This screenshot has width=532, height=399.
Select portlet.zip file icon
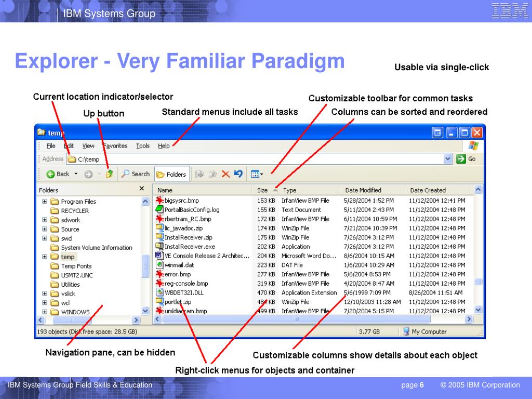[159, 301]
